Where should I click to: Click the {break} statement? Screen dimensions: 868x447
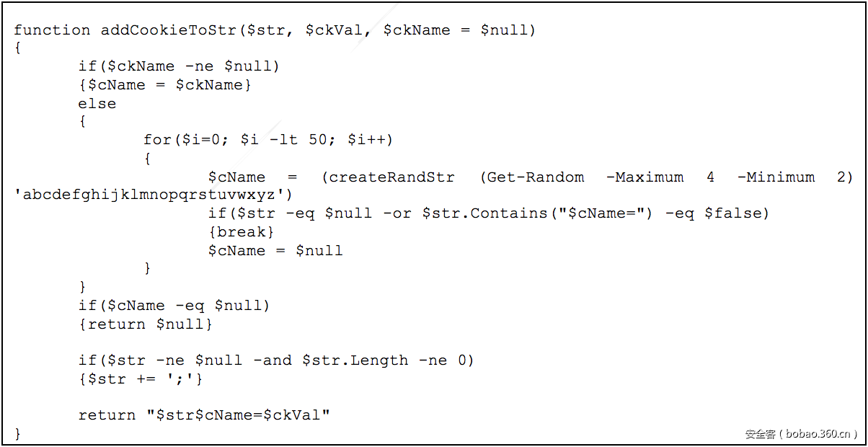click(x=242, y=232)
